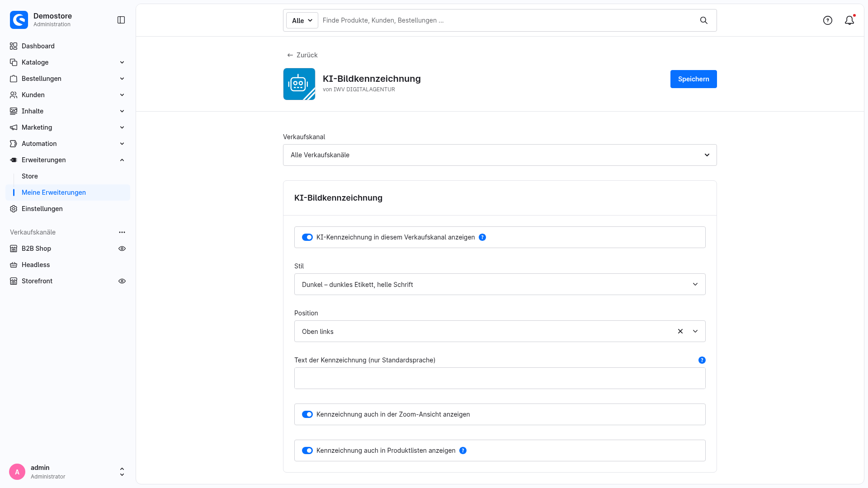Open the Verkaufskanal dropdown
868x488 pixels.
pos(500,155)
